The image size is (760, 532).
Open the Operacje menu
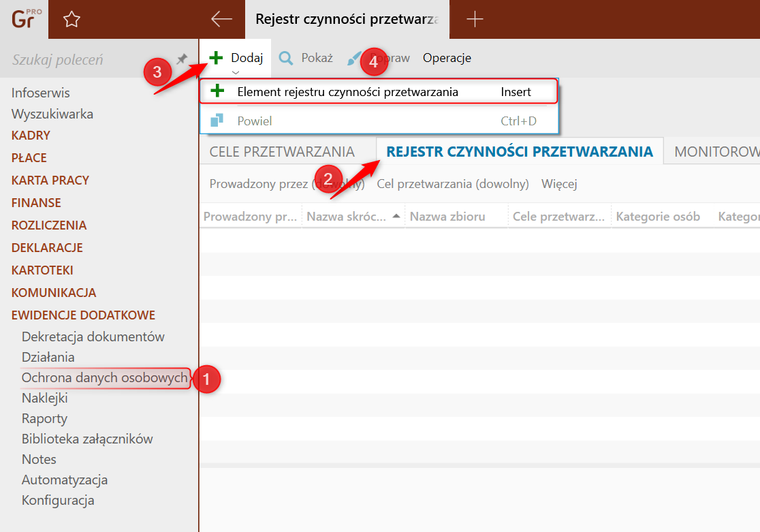(447, 58)
